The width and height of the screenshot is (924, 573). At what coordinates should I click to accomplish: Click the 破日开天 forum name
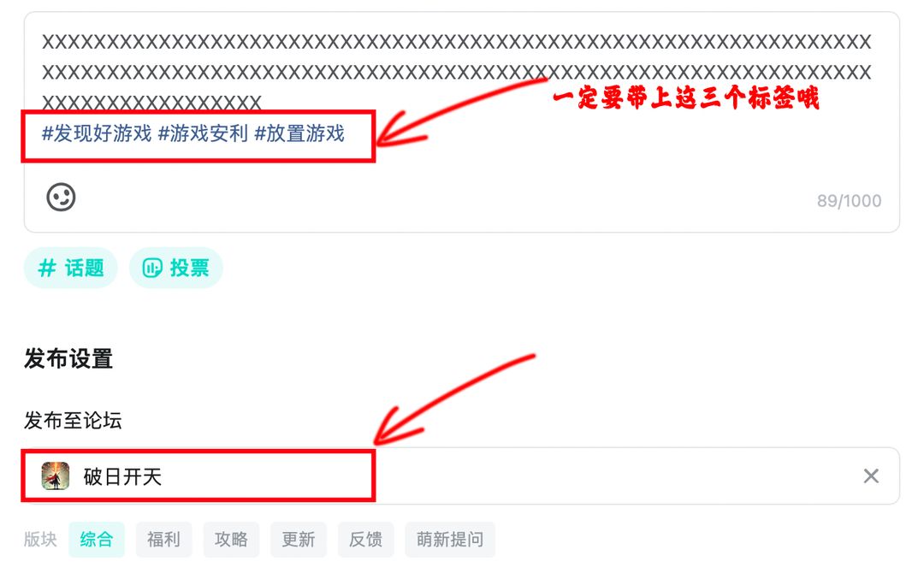(x=122, y=476)
